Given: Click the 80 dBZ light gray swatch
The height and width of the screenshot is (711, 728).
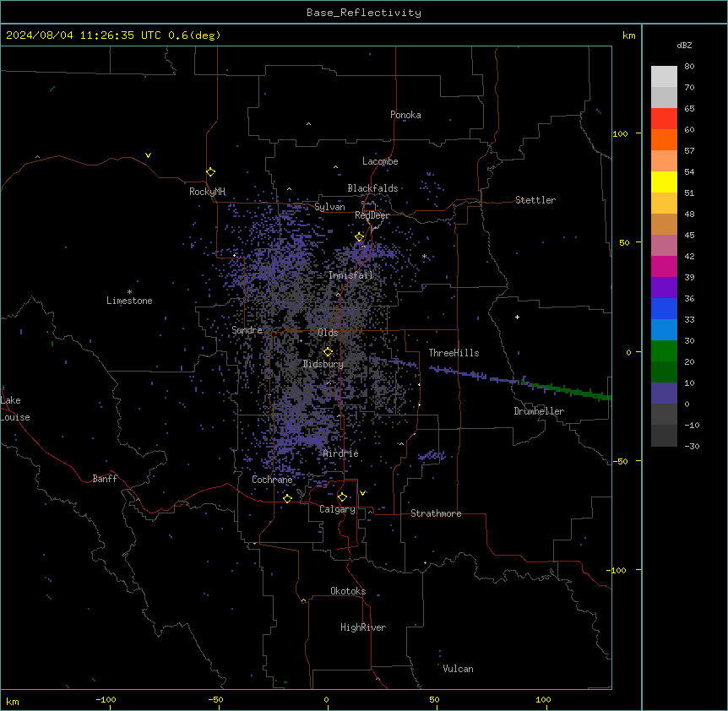Looking at the screenshot, I should click(x=664, y=76).
